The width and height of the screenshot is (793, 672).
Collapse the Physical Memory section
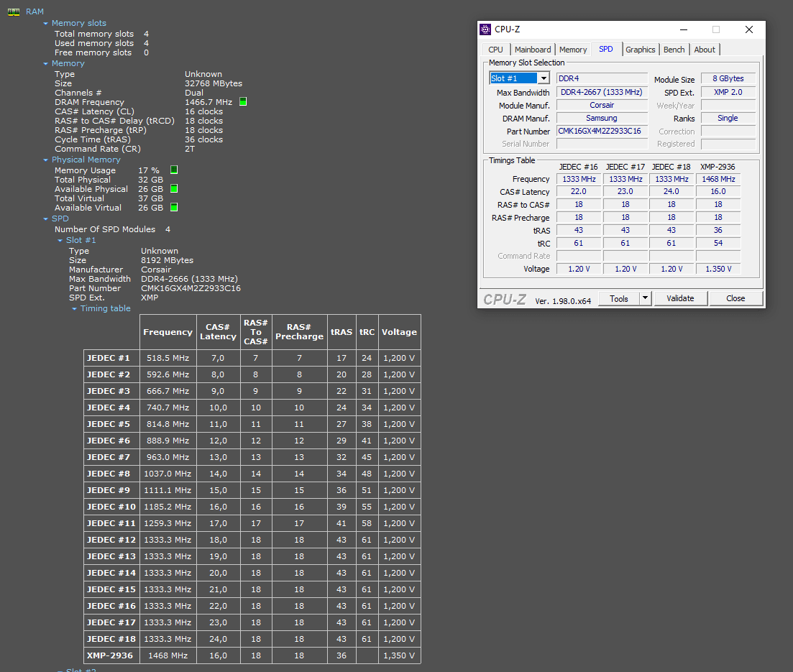[45, 160]
